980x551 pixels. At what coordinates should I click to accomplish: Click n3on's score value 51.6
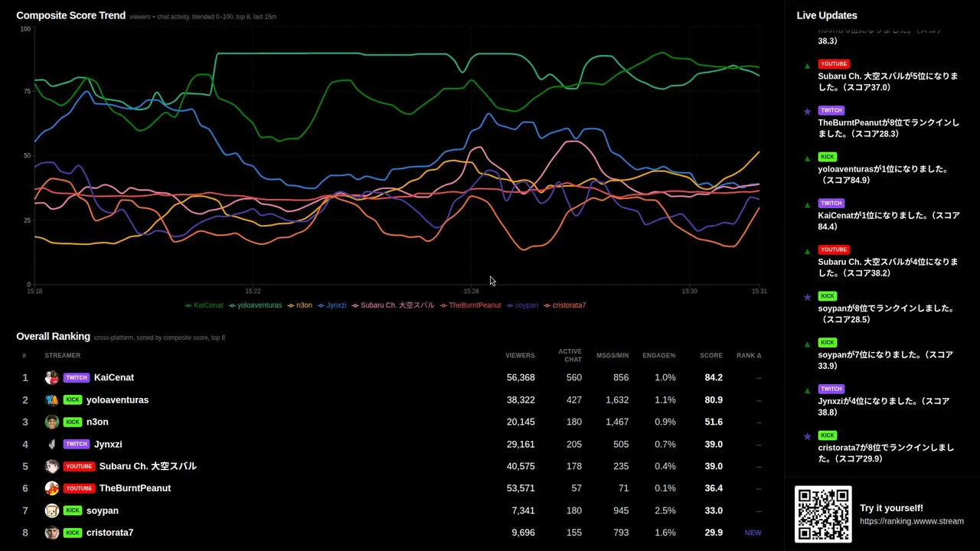point(714,422)
